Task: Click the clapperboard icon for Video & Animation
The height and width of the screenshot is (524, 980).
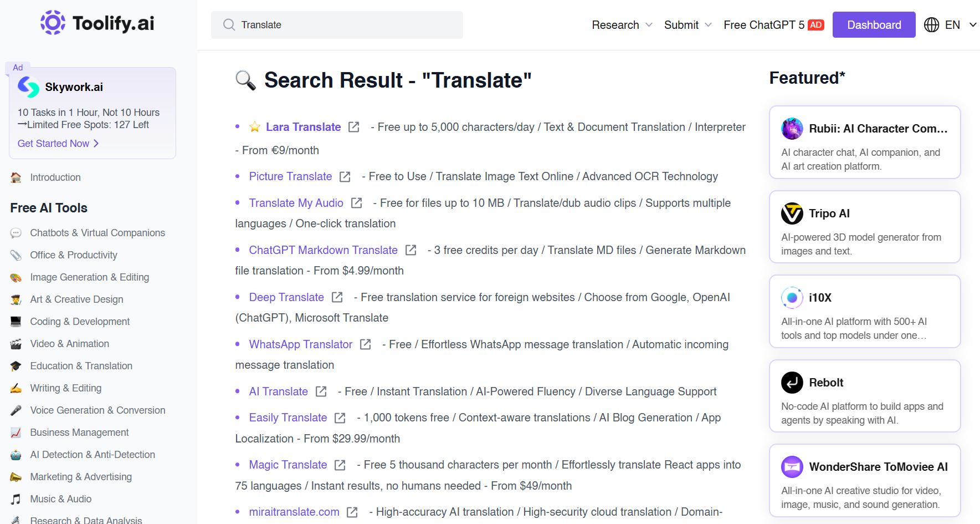Action: 16,344
